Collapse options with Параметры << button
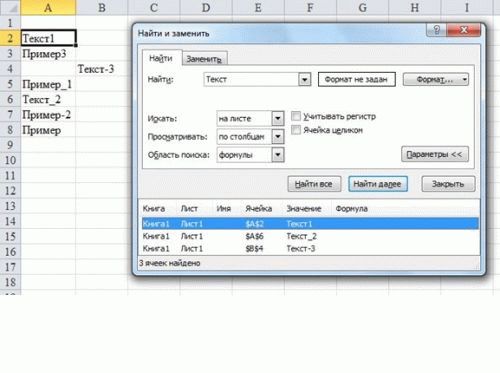The height and width of the screenshot is (373, 500). click(435, 154)
